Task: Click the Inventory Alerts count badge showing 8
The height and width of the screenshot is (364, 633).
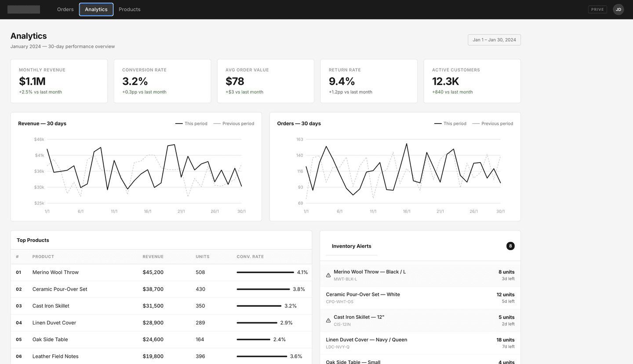Action: click(x=510, y=246)
